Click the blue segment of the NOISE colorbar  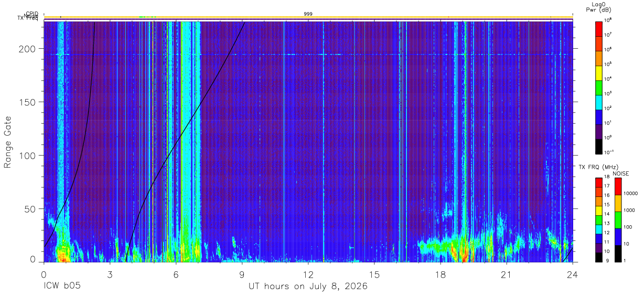[x=618, y=236]
